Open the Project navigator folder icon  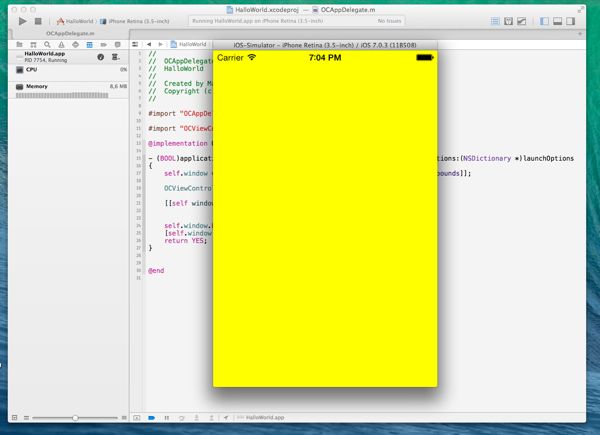[19, 45]
